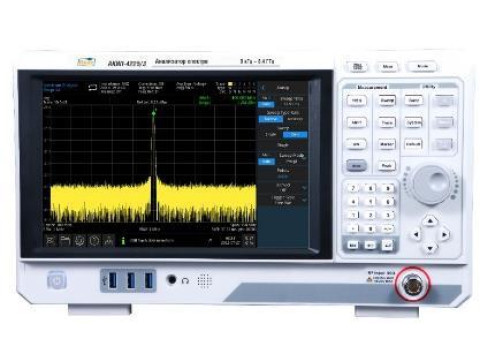Tap keypad digit 1

pyautogui.click(x=353, y=215)
